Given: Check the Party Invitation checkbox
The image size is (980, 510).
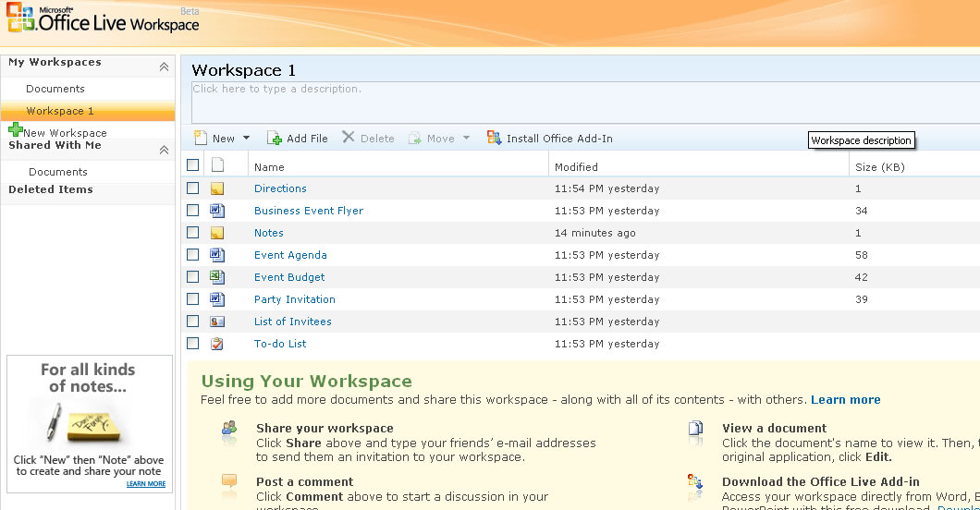Looking at the screenshot, I should pyautogui.click(x=193, y=299).
